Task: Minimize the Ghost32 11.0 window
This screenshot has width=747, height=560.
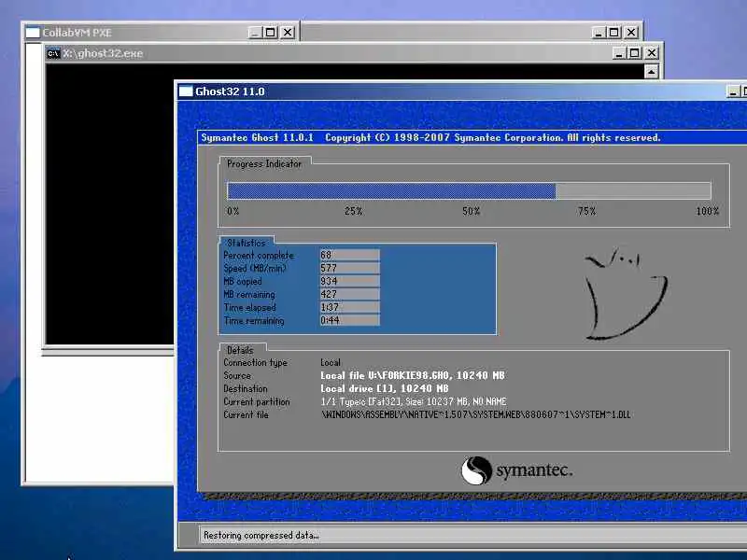Action: click(x=733, y=91)
